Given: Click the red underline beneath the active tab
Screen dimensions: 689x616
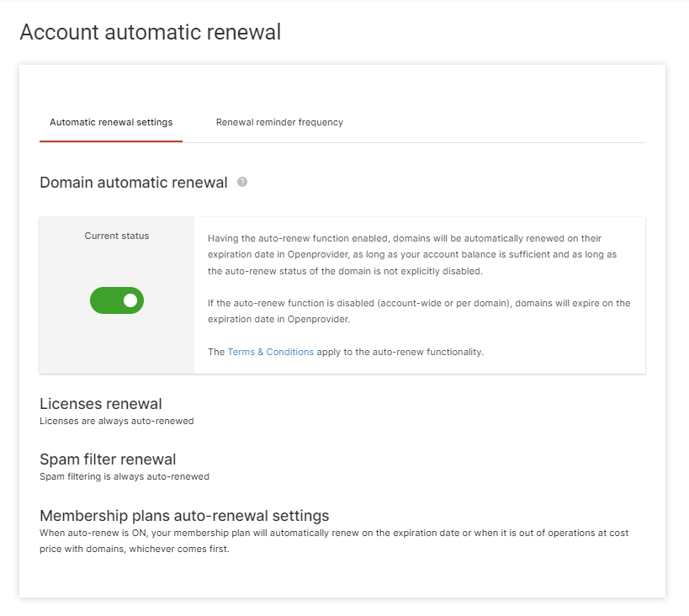Looking at the screenshot, I should click(111, 141).
